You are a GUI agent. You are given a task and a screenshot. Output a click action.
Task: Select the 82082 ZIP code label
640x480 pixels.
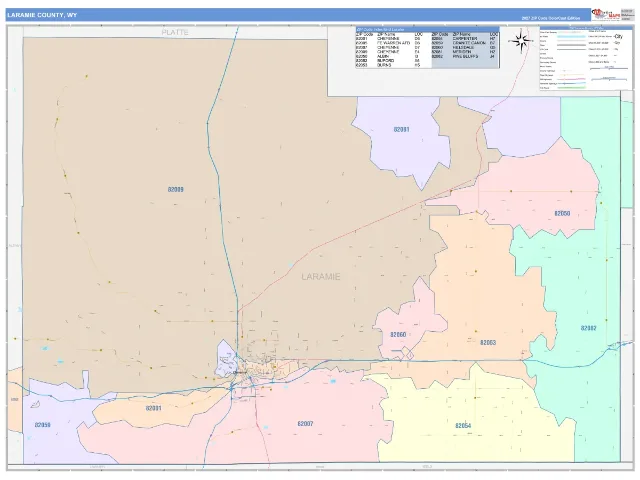pos(588,328)
